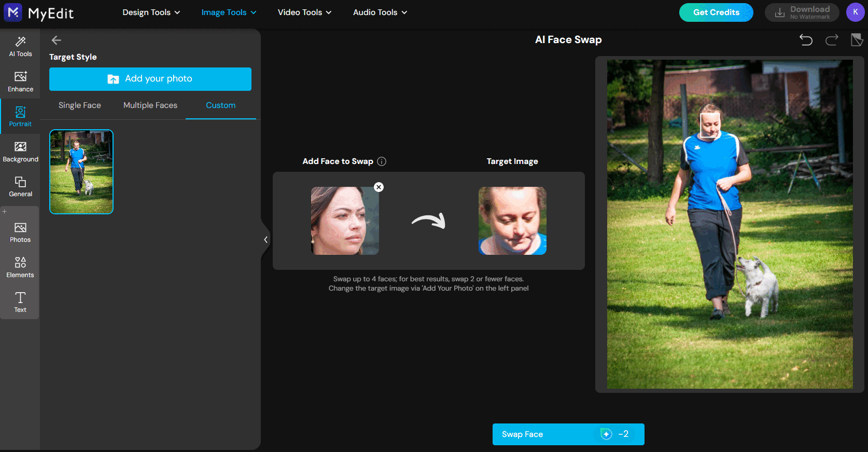Click the redo arrow icon
The width and height of the screenshot is (868, 452).
(x=832, y=40)
